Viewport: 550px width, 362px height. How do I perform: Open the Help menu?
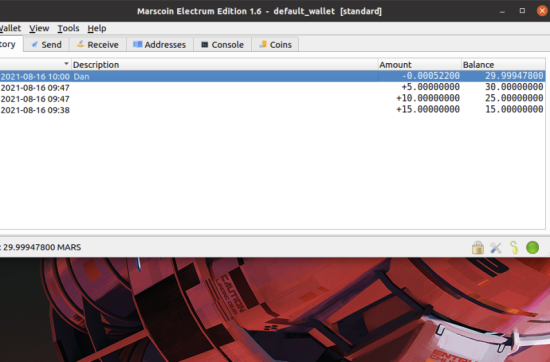coord(97,28)
